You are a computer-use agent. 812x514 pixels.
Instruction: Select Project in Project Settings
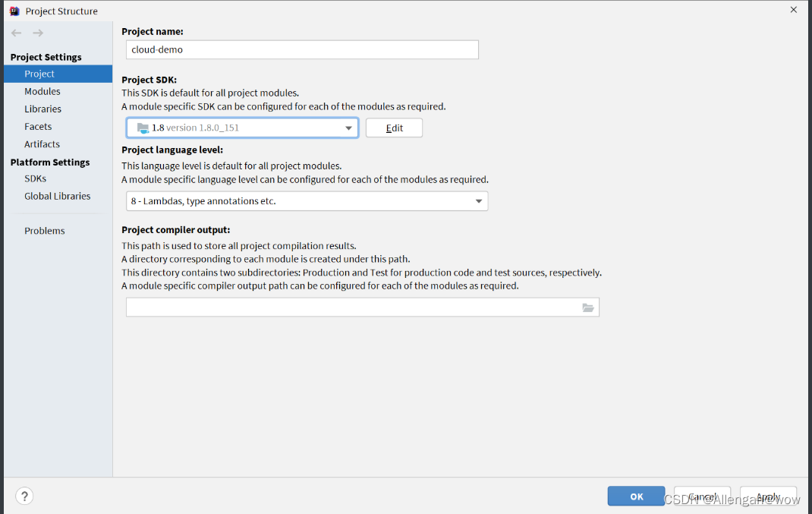[58, 74]
